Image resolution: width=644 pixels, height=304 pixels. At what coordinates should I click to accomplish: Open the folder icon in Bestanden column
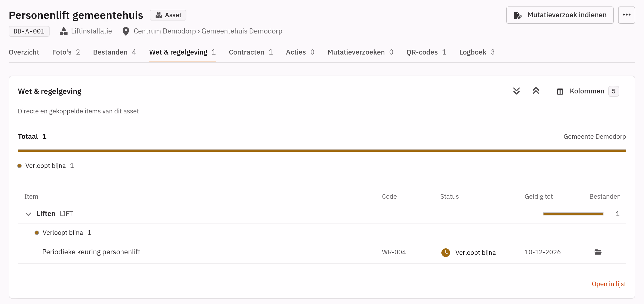click(x=598, y=252)
